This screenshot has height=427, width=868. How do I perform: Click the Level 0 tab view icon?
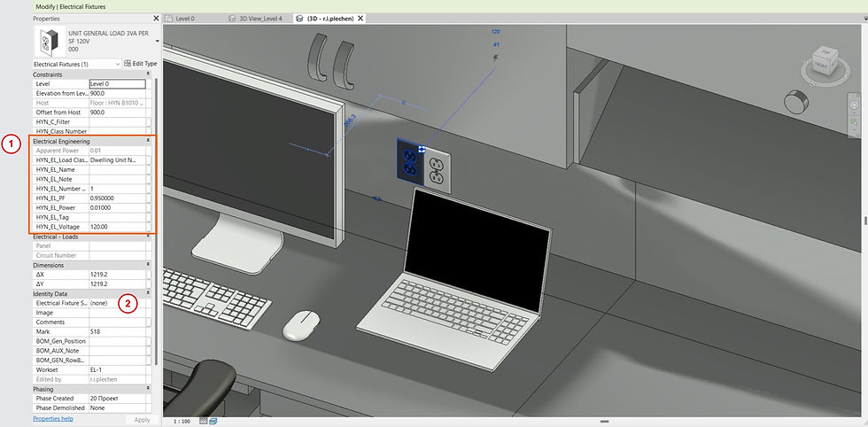pos(169,19)
